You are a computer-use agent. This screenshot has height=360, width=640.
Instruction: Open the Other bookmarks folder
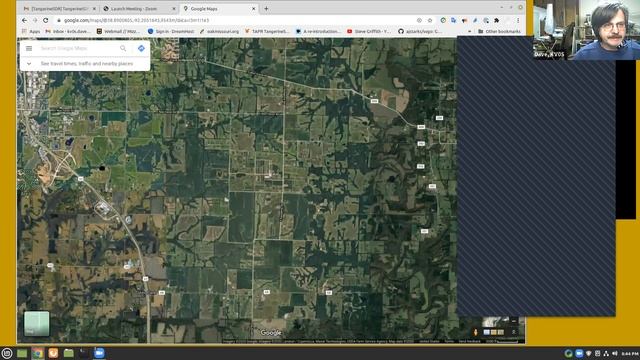click(500, 31)
